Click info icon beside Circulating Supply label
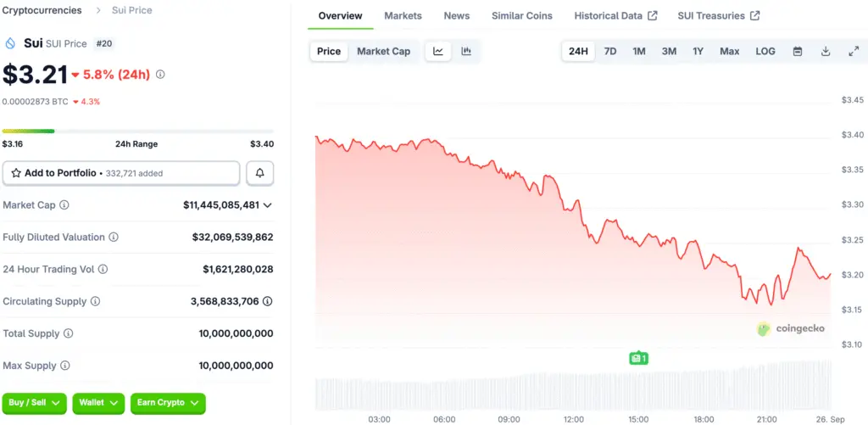This screenshot has height=425, width=868. tap(95, 302)
